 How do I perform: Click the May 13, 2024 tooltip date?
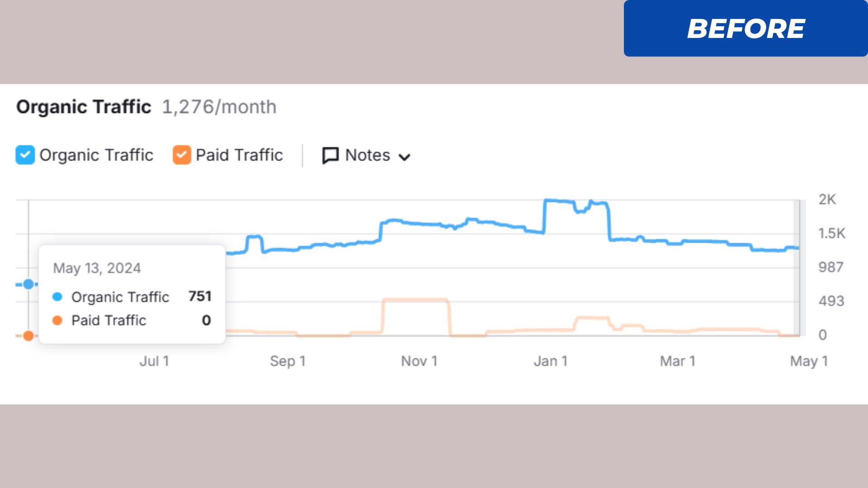click(97, 268)
